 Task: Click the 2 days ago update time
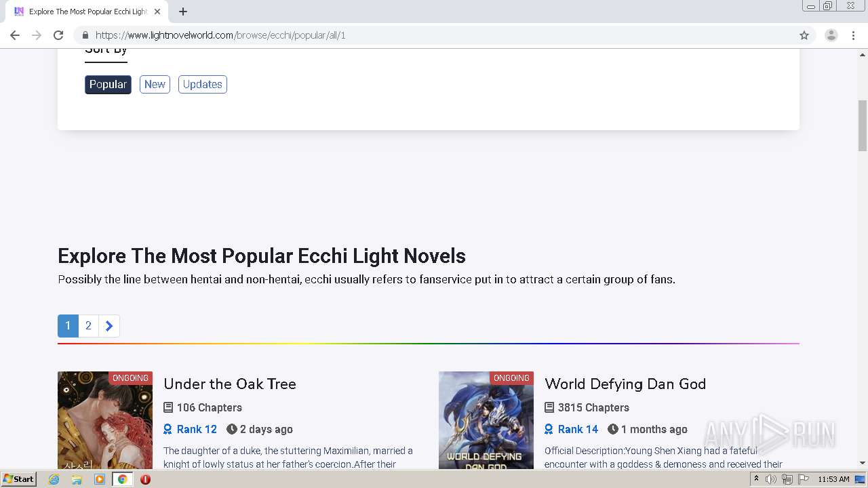[267, 429]
